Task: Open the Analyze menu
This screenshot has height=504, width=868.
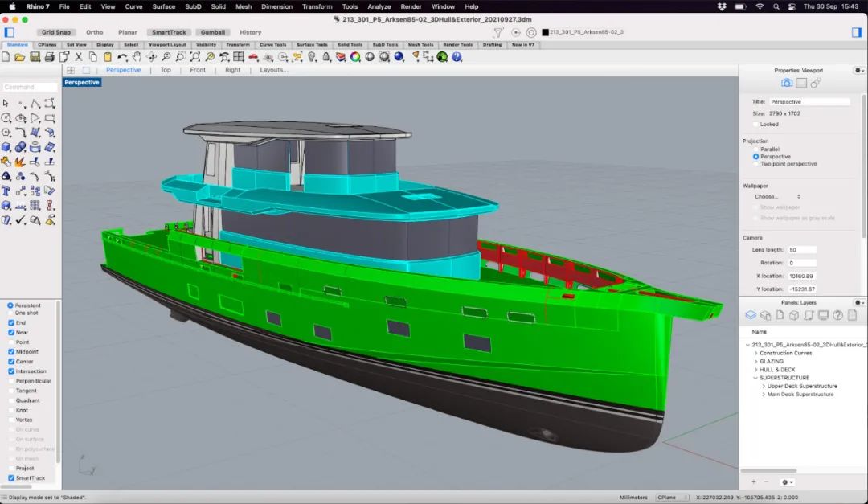Action: click(379, 6)
